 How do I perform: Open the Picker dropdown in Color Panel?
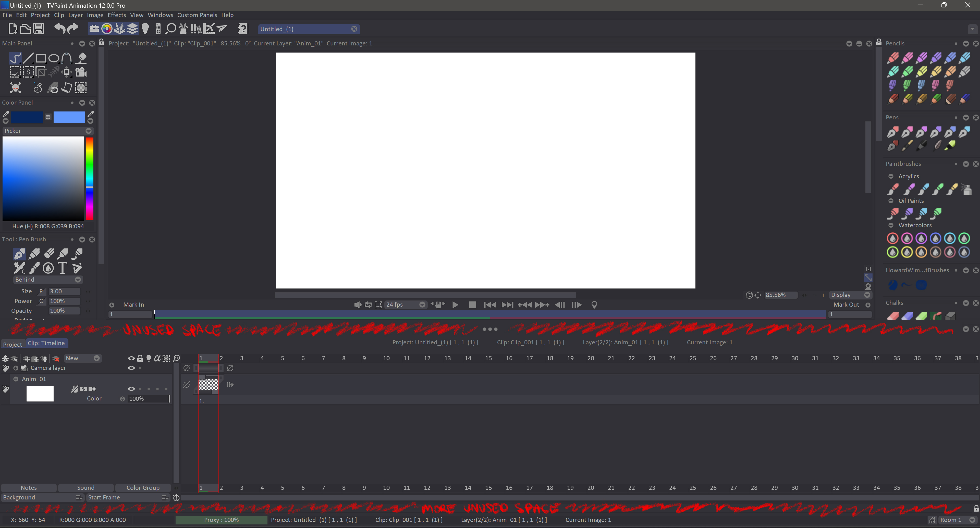pyautogui.click(x=48, y=131)
